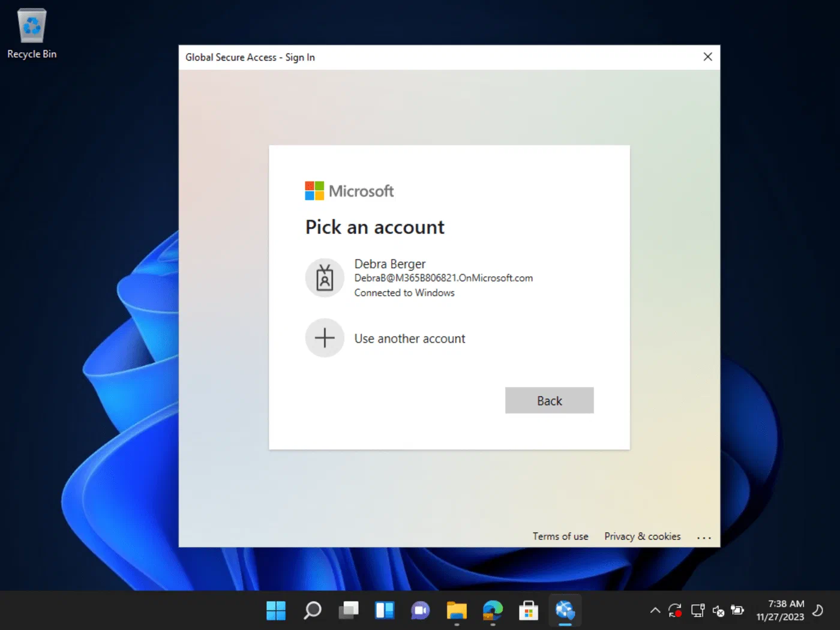The height and width of the screenshot is (630, 840).
Task: Click the Global Secure Access taskbar icon
Action: [565, 611]
